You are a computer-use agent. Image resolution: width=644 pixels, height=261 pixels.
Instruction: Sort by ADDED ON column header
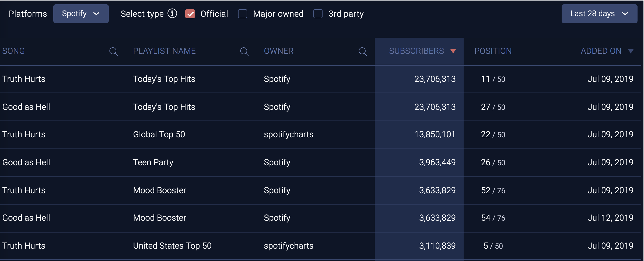[601, 51]
